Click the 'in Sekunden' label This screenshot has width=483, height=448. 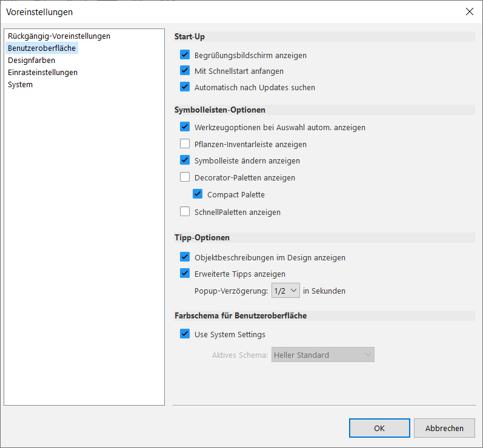(324, 291)
